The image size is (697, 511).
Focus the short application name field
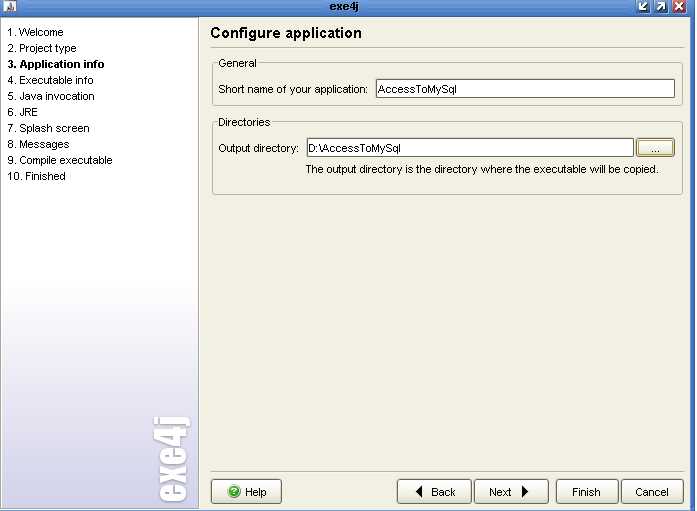[x=525, y=88]
